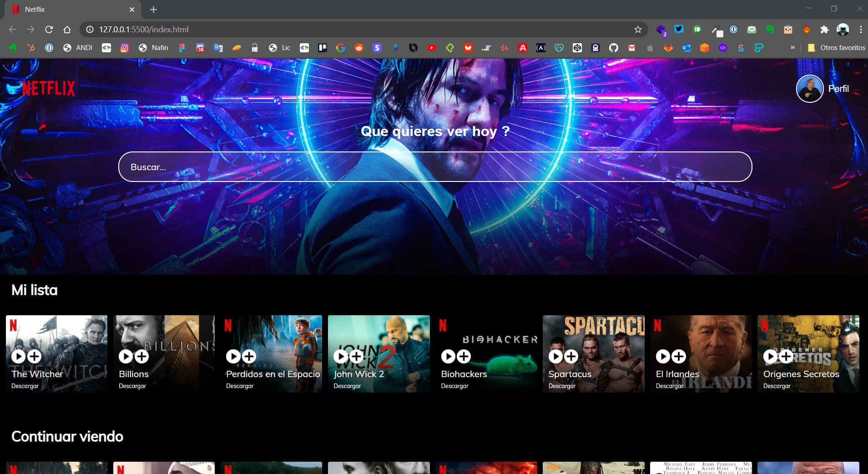Click Descargar under John Wick 2
Image resolution: width=868 pixels, height=474 pixels.
(348, 386)
